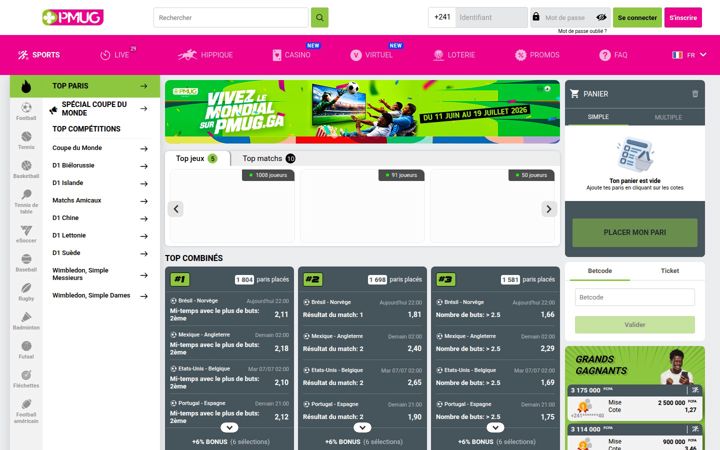720x450 pixels.
Task: Open the FR language dropdown
Action: tap(689, 55)
